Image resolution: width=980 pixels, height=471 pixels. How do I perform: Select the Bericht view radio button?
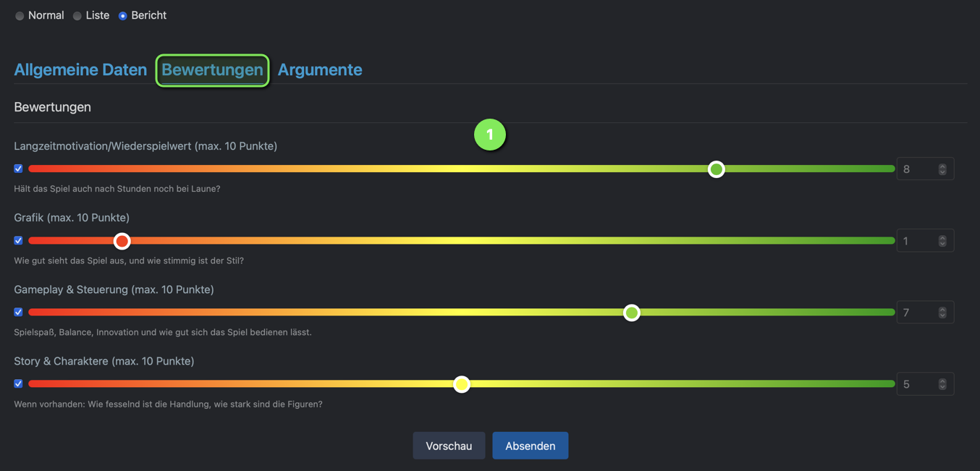pyautogui.click(x=123, y=16)
